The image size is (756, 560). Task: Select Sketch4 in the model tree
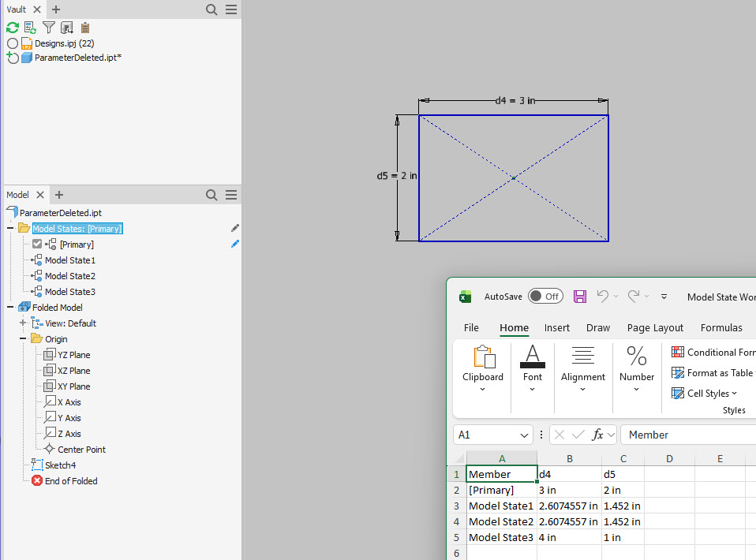[x=60, y=465]
